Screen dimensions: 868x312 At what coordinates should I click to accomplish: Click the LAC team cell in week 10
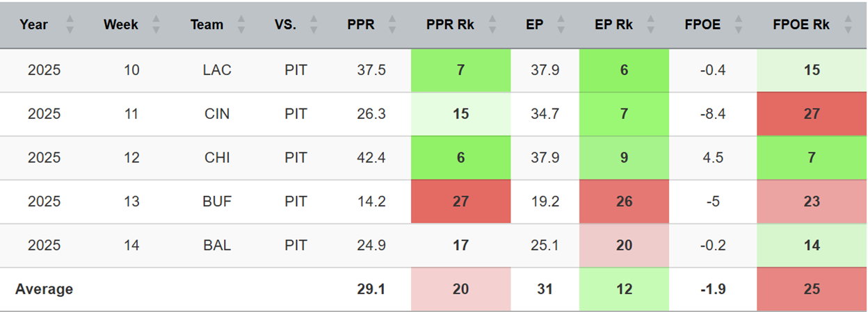217,70
